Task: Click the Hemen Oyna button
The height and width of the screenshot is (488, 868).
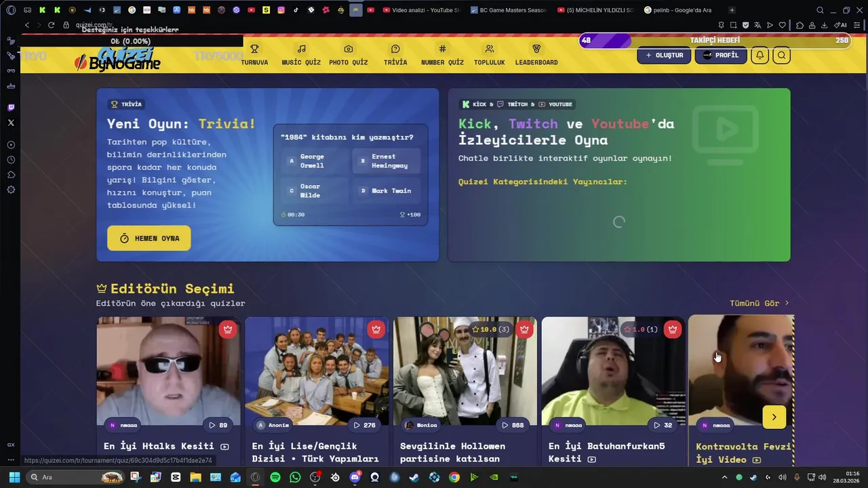Action: pos(149,238)
